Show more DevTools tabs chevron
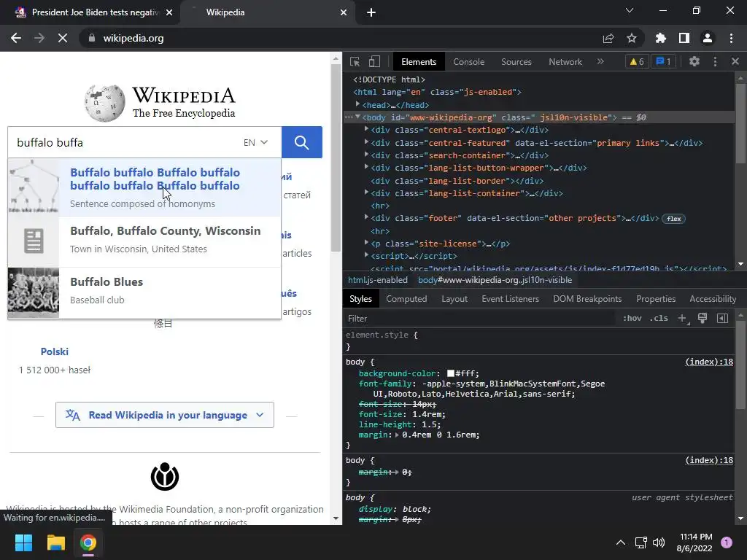 (600, 61)
